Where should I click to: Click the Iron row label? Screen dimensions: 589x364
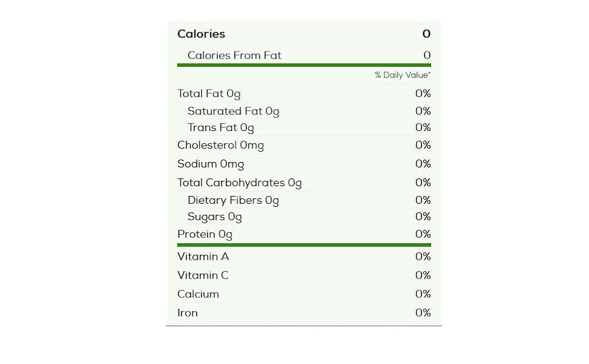coord(188,313)
